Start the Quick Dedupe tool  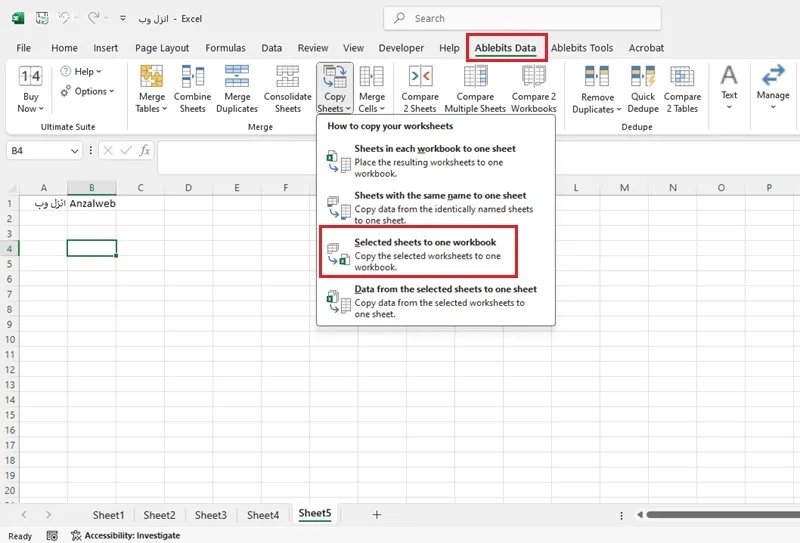tap(643, 89)
